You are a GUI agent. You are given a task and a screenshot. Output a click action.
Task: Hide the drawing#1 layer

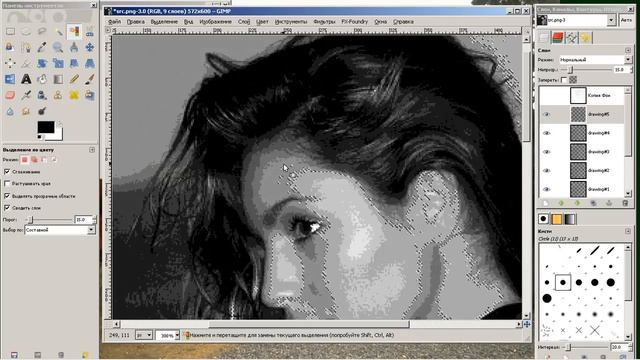pyautogui.click(x=546, y=189)
